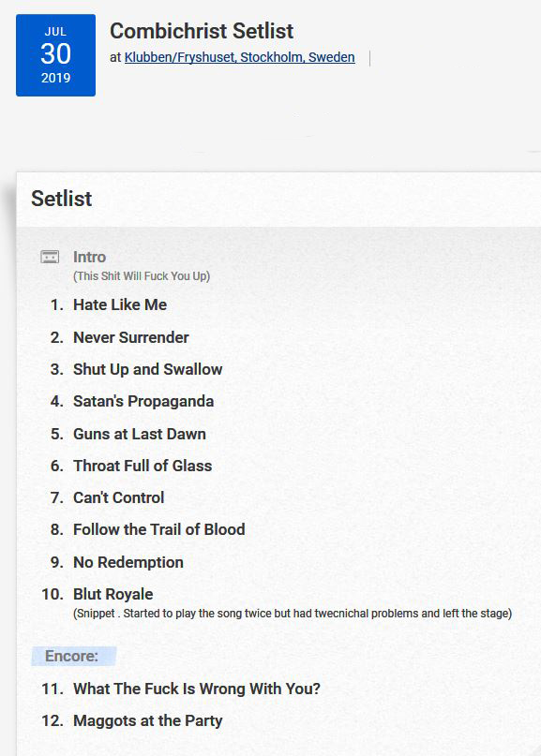Open Satan's Propaganda song page

(143, 401)
